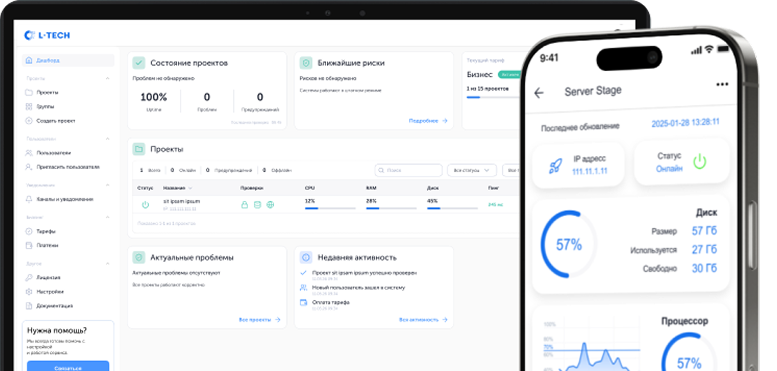Tap the cellular signal icon on the phone
The image size is (777, 371).
(696, 50)
